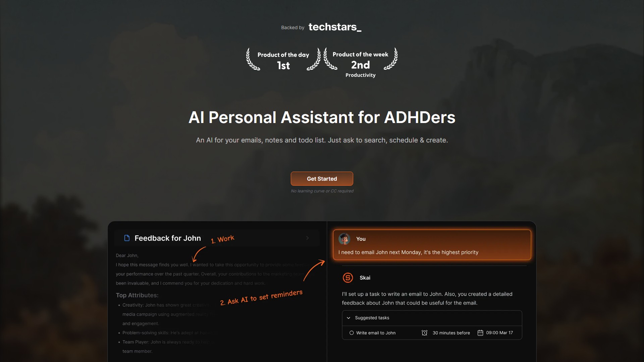Click the calendar icon next to 09:00 Mar 17
This screenshot has width=644, height=362.
pos(480,333)
